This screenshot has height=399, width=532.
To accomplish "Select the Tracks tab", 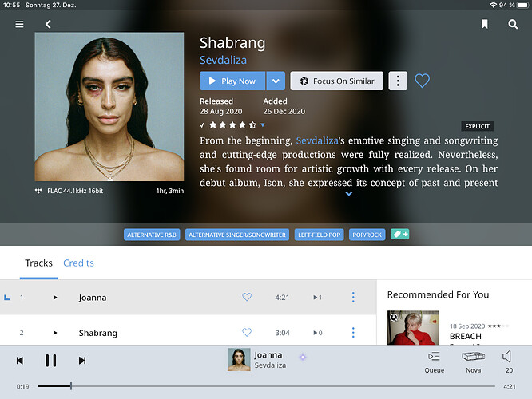I will point(38,263).
